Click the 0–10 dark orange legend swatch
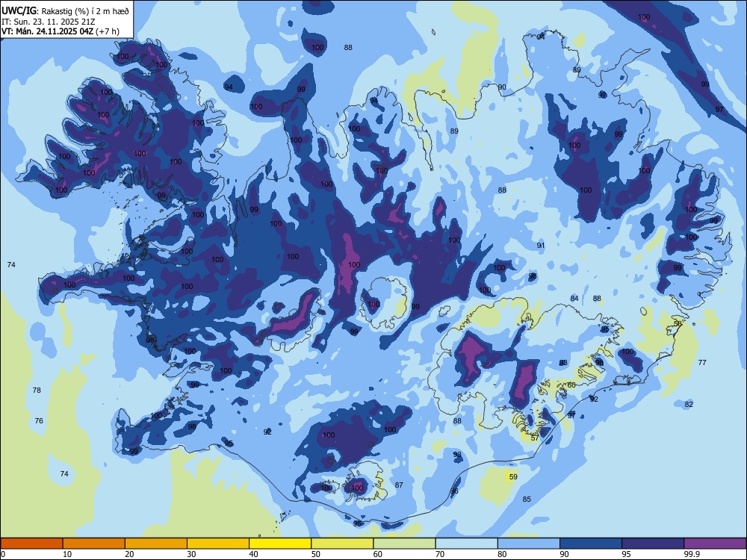 (x=31, y=544)
